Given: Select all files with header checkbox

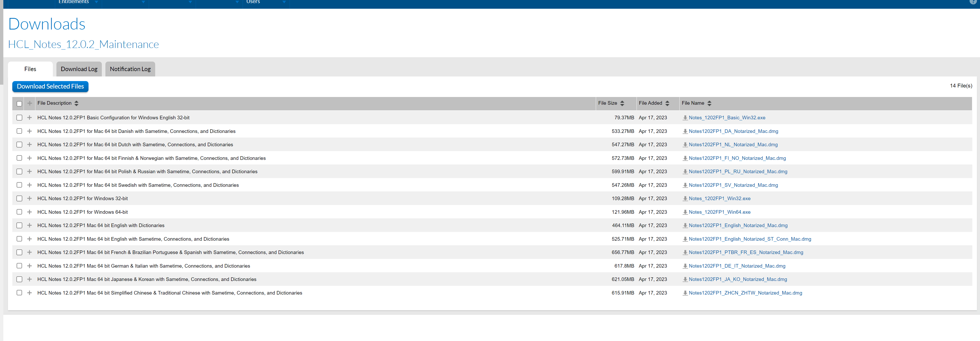Looking at the screenshot, I should coord(19,103).
